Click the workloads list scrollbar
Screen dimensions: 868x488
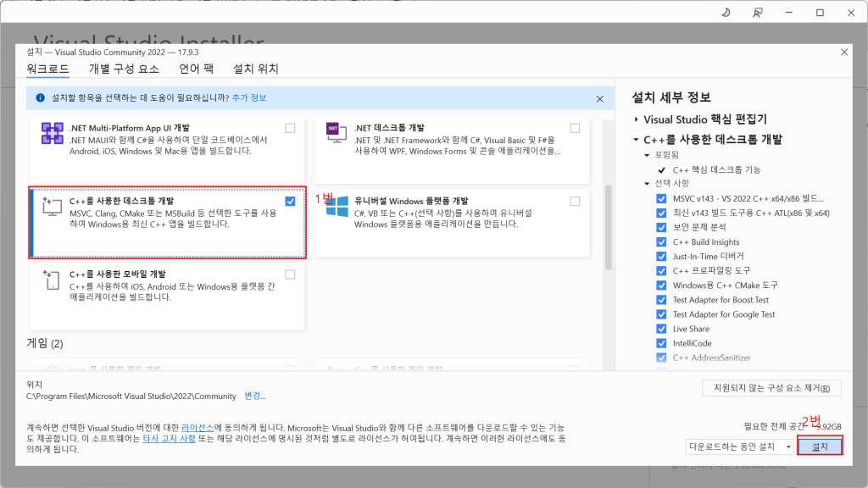tap(609, 227)
